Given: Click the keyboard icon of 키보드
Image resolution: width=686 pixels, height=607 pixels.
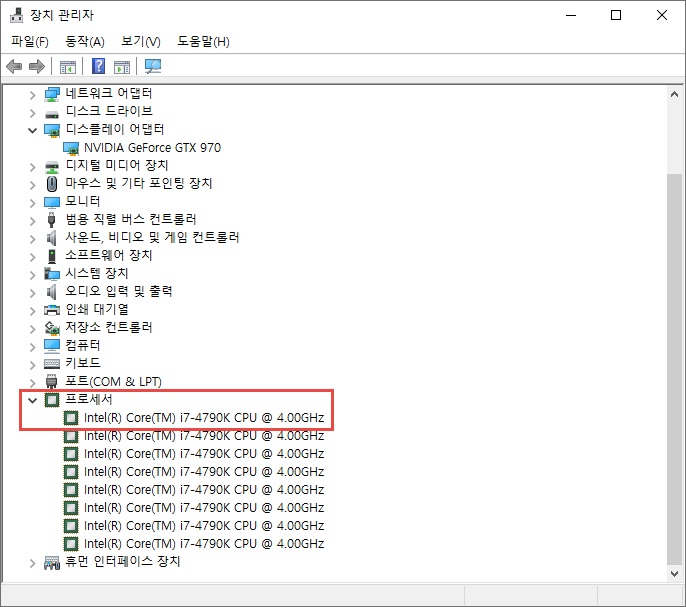Looking at the screenshot, I should click(52, 364).
